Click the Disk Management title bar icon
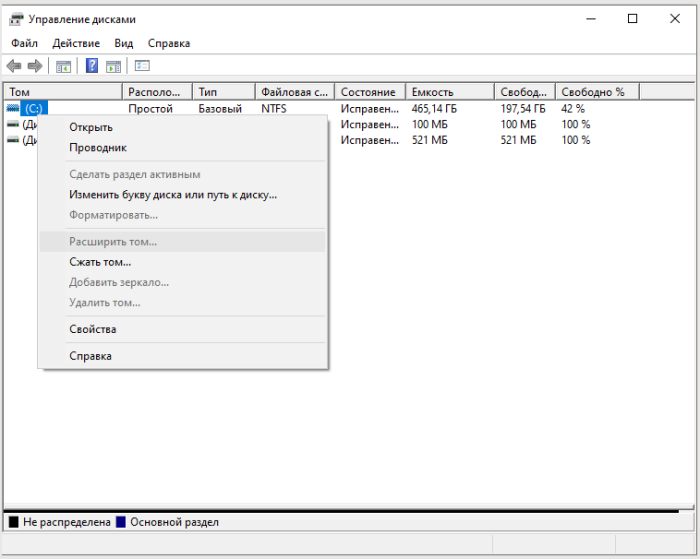 [x=16, y=19]
